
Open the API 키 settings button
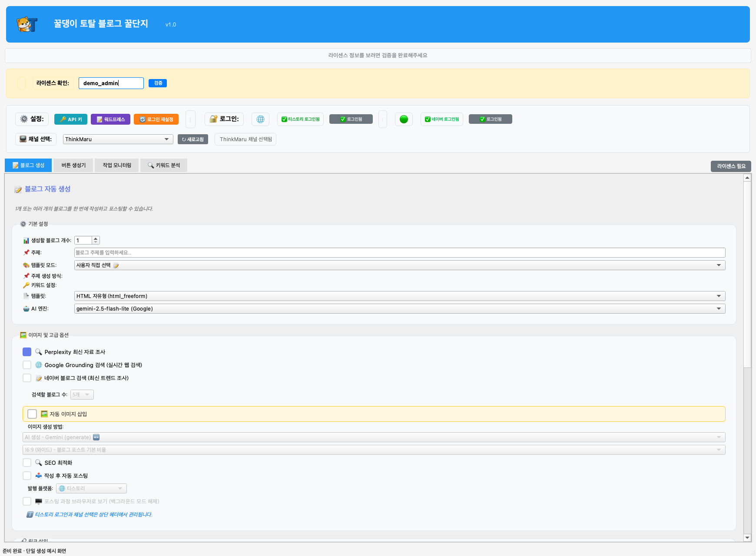(71, 119)
